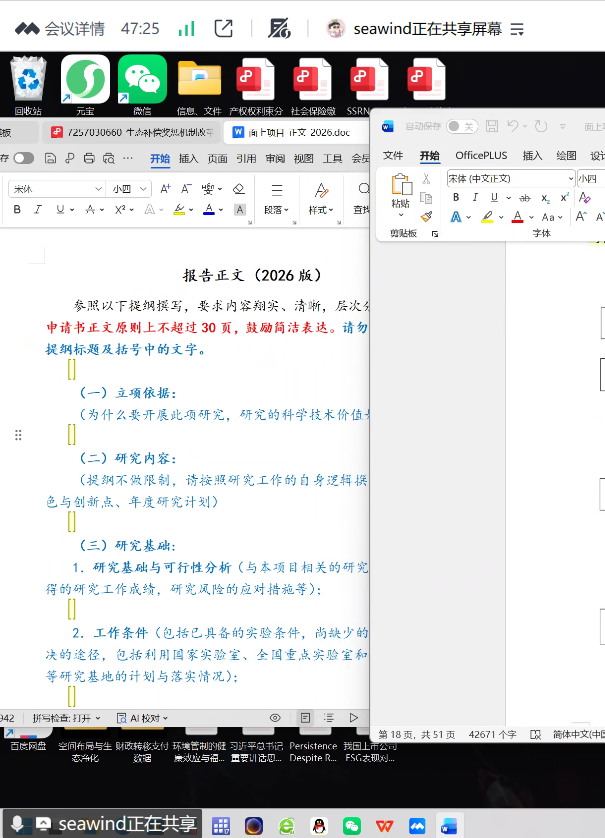The height and width of the screenshot is (838, 605).
Task: Toggle the AutoSave switch in Word
Action: pyautogui.click(x=461, y=126)
